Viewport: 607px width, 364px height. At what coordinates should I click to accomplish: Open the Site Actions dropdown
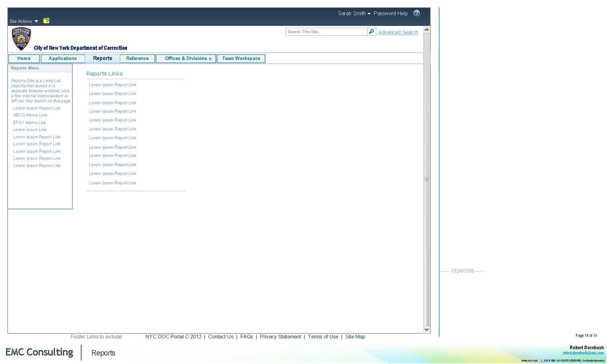coord(24,21)
